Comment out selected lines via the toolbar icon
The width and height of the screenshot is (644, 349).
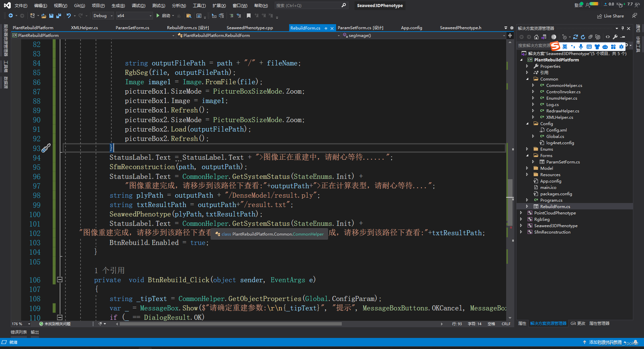pos(231,16)
